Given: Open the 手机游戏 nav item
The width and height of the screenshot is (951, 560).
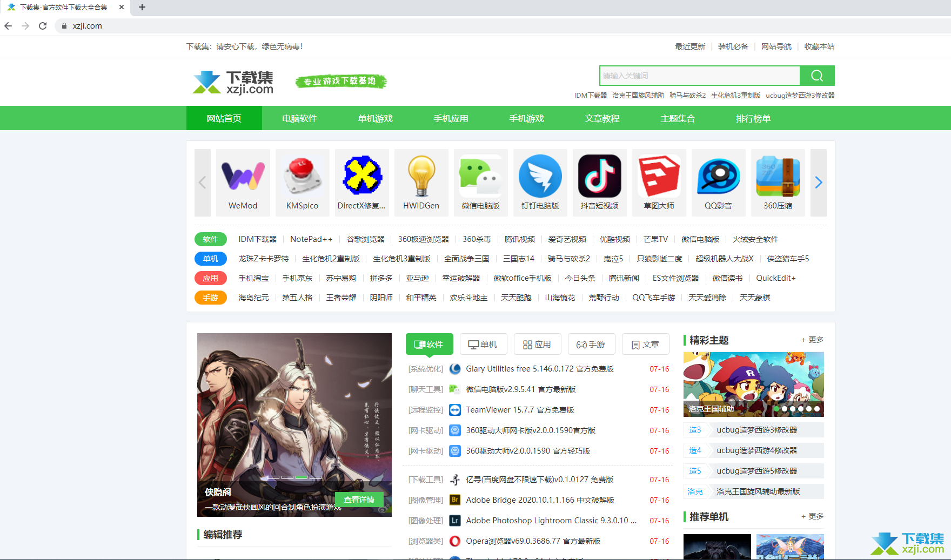Looking at the screenshot, I should click(x=527, y=118).
